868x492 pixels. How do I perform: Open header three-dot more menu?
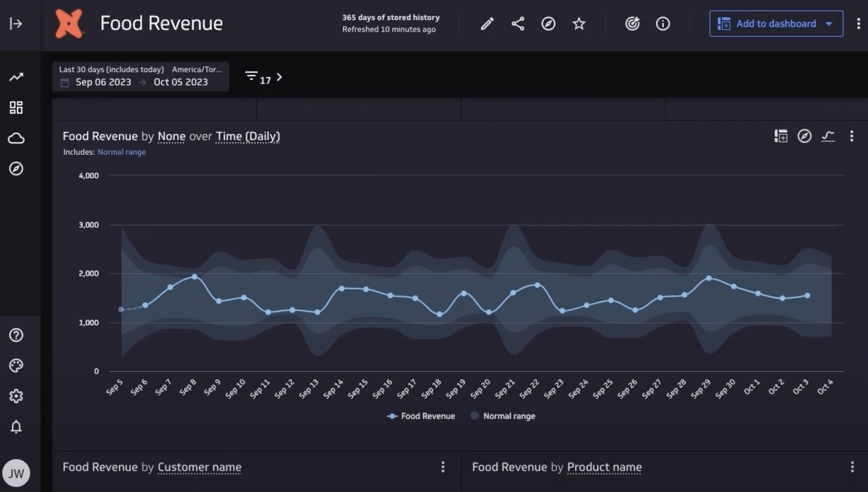pos(858,24)
